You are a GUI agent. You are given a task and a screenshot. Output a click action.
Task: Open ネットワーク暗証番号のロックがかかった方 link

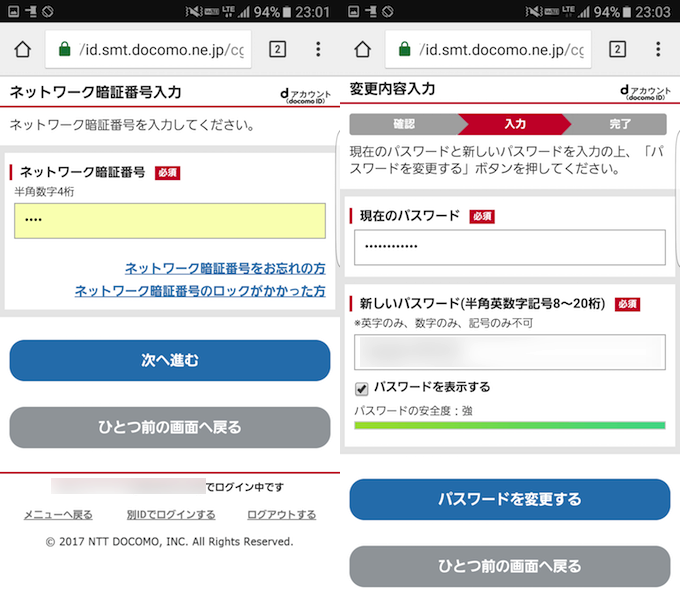click(x=200, y=291)
